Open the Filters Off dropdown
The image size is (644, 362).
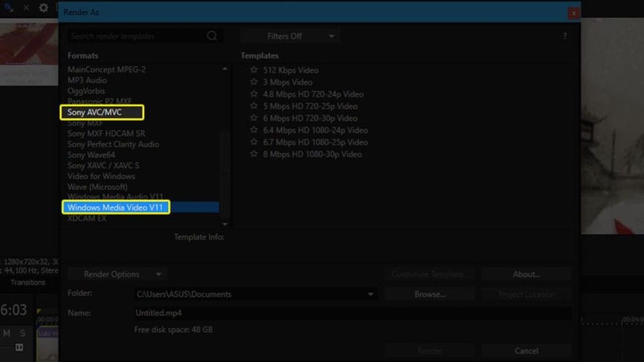click(289, 36)
